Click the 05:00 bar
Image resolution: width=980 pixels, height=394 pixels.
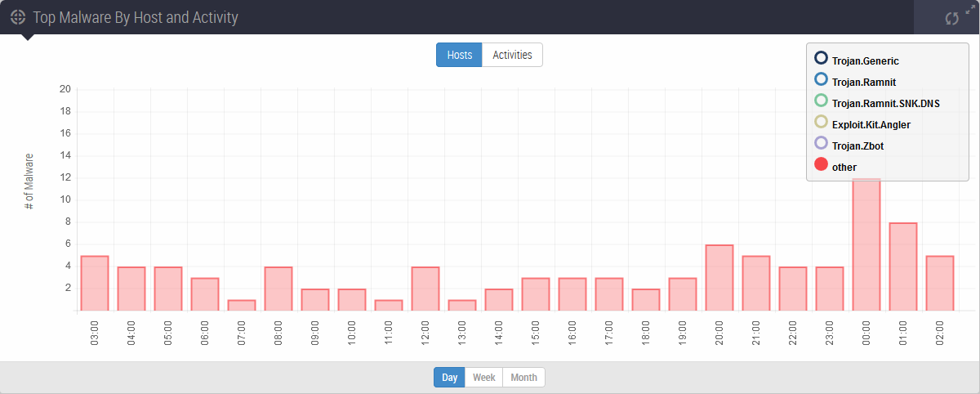click(168, 289)
